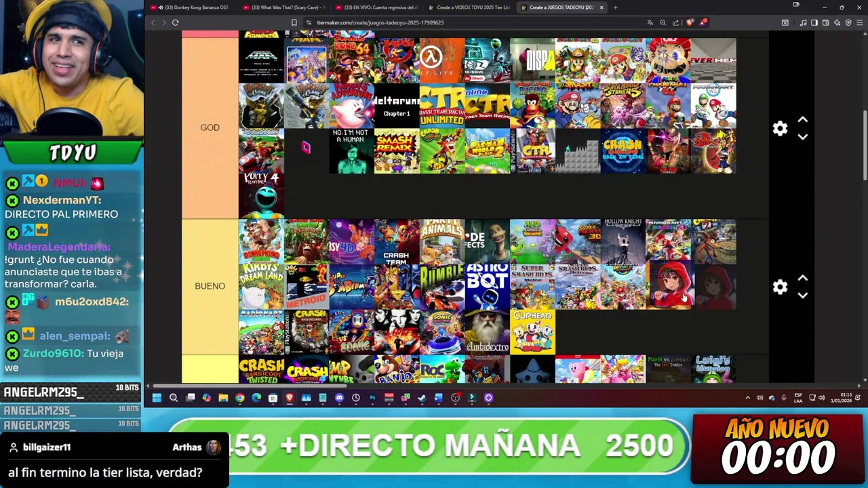This screenshot has width=868, height=488.
Task: Click NexdermanYT username in chat
Action: (62, 200)
